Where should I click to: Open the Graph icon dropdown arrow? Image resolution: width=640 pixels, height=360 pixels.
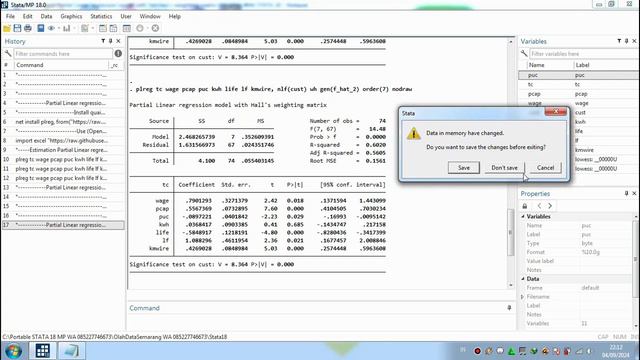point(74,28)
